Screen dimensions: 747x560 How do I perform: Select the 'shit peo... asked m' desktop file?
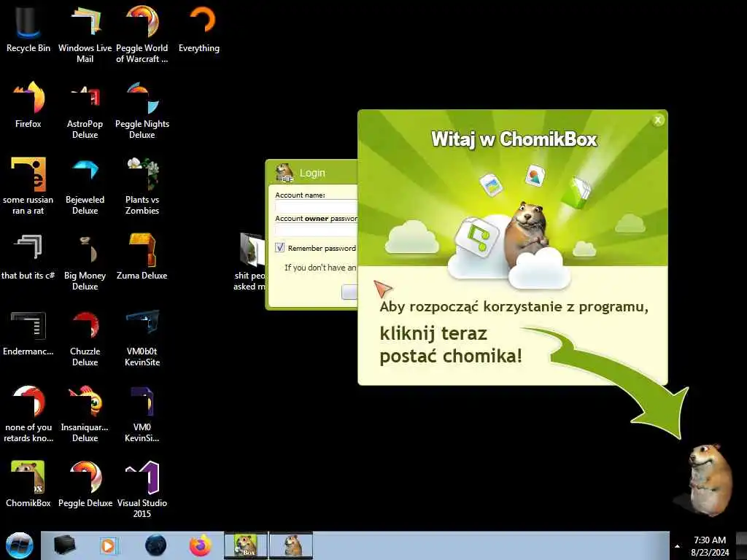(249, 262)
